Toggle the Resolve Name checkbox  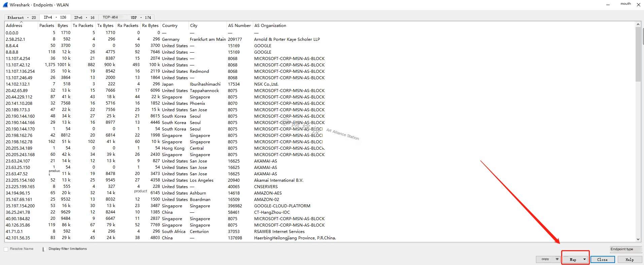(x=6, y=249)
